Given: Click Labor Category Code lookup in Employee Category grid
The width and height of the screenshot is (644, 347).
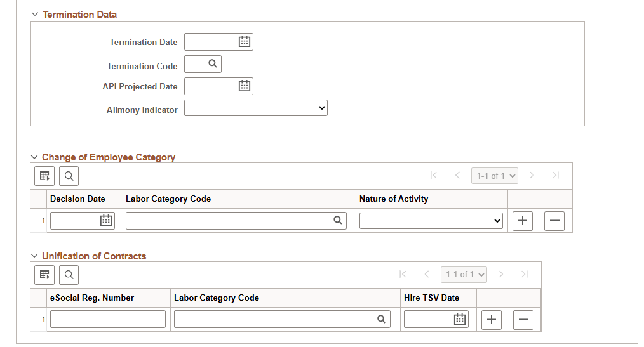Looking at the screenshot, I should click(338, 220).
